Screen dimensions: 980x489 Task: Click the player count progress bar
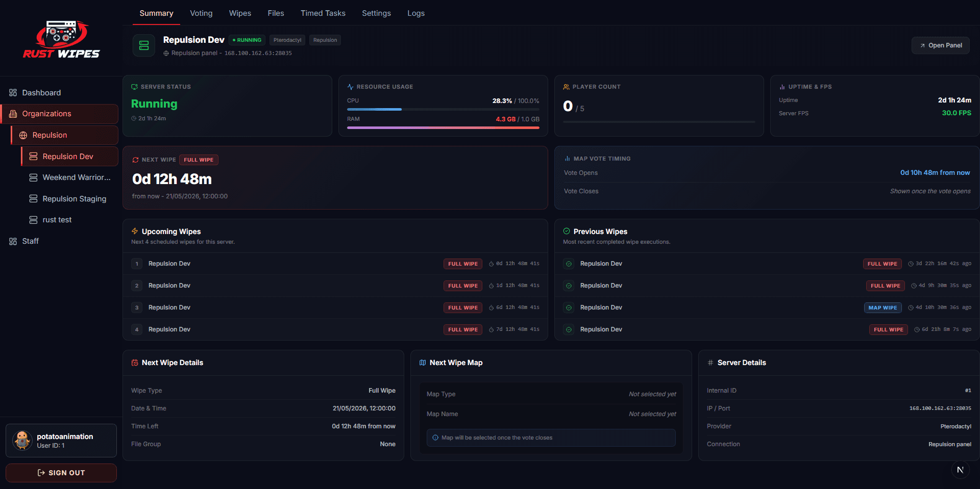tap(659, 122)
